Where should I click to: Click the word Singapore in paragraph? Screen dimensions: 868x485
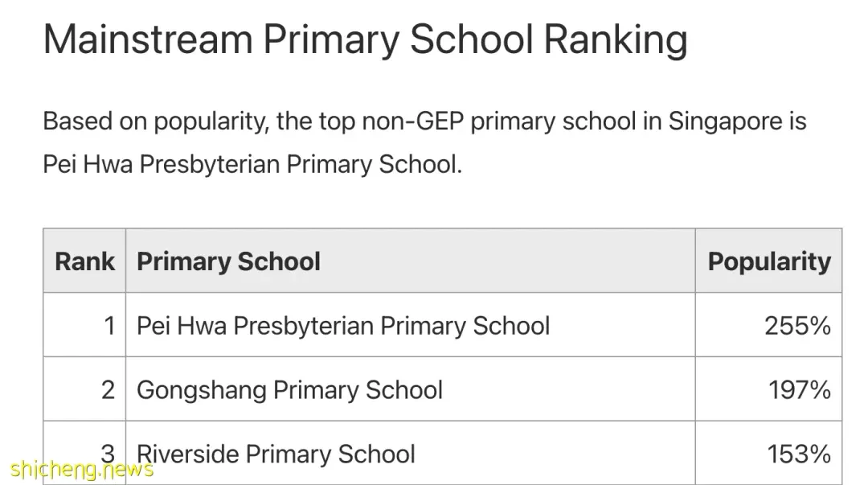click(x=725, y=121)
